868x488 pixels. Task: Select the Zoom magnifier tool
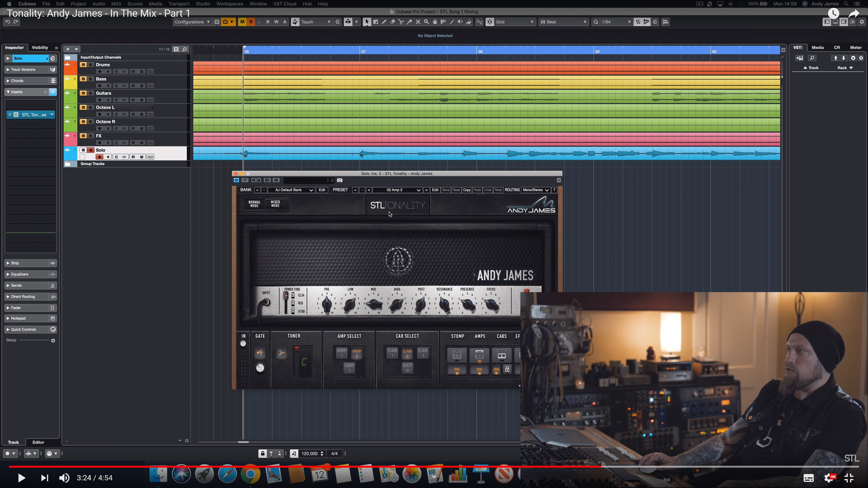coord(426,22)
